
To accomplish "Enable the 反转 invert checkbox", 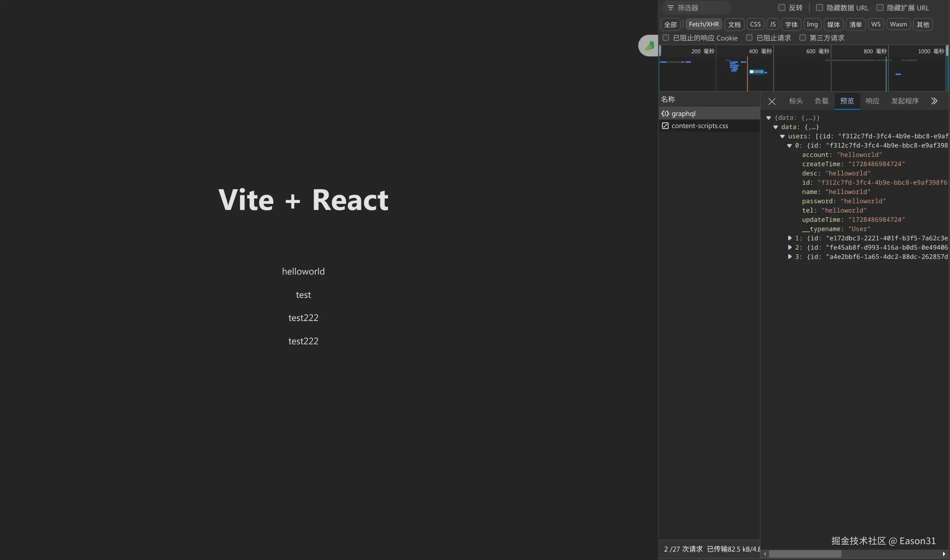I will point(782,8).
